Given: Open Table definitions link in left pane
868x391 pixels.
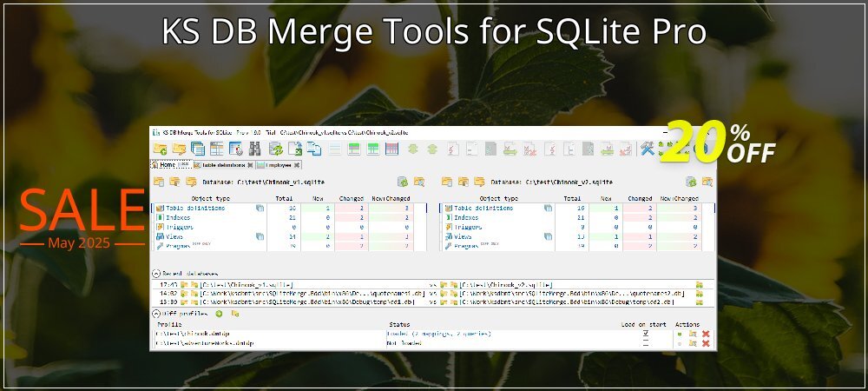Looking at the screenshot, I should click(x=195, y=209).
